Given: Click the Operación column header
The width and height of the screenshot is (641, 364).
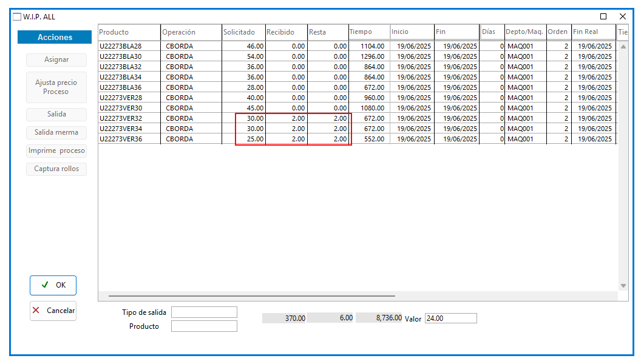Looking at the screenshot, I should coord(191,32).
